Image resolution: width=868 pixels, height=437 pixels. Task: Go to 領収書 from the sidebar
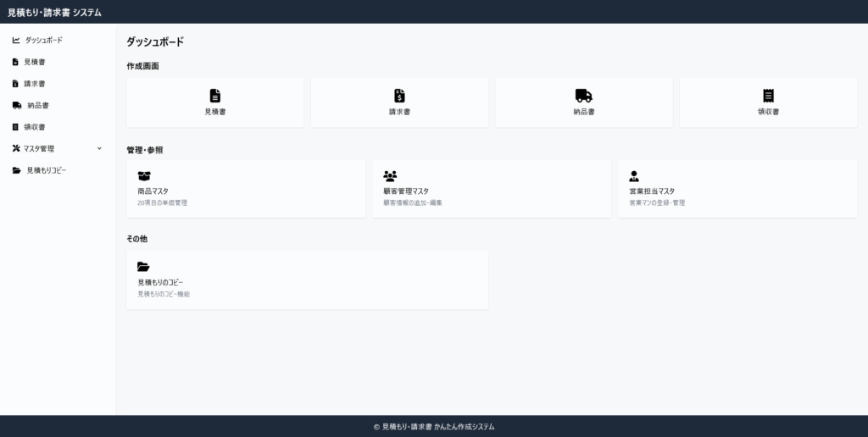coord(35,127)
